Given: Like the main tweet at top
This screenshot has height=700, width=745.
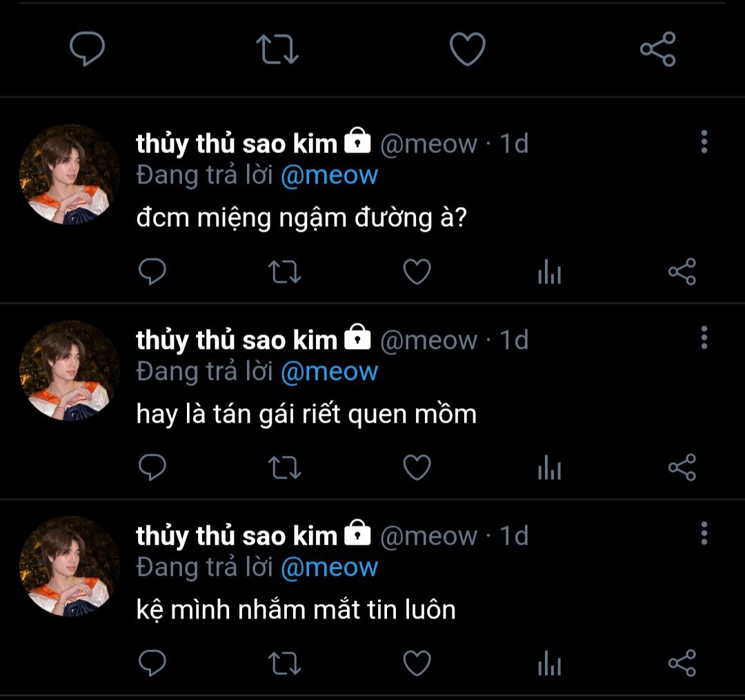Looking at the screenshot, I should pyautogui.click(x=467, y=50).
